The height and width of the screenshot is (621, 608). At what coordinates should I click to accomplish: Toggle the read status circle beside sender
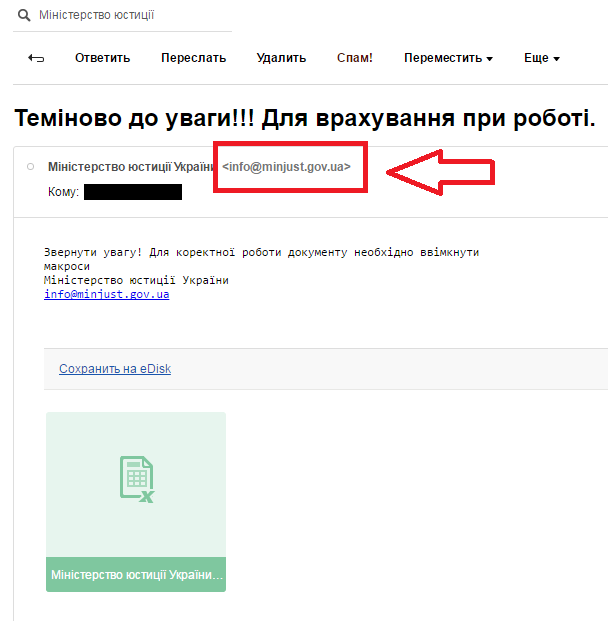pos(30,166)
